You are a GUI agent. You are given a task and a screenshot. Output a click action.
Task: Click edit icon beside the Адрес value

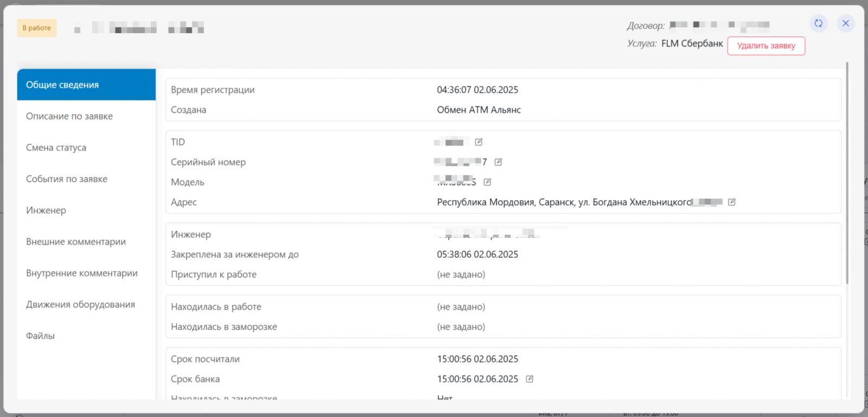coord(731,202)
